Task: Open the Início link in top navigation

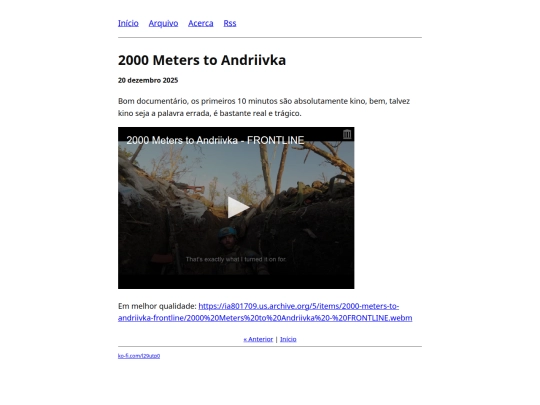Action: point(128,23)
